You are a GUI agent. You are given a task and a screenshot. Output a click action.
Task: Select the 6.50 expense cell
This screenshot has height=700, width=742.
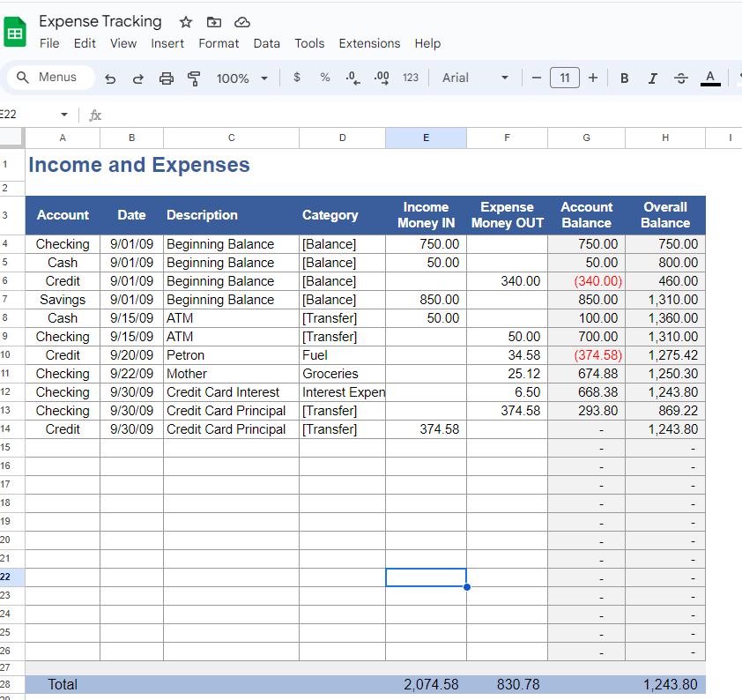tap(507, 392)
